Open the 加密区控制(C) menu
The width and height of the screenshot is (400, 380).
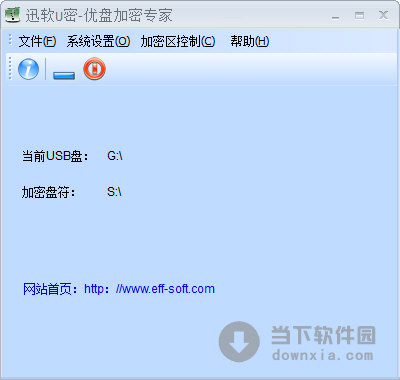tap(178, 41)
